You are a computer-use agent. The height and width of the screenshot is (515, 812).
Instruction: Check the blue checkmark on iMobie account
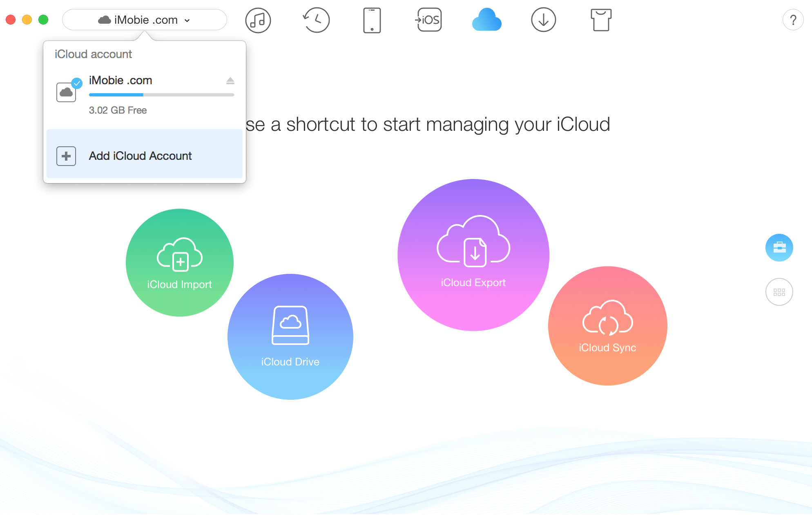coord(76,82)
